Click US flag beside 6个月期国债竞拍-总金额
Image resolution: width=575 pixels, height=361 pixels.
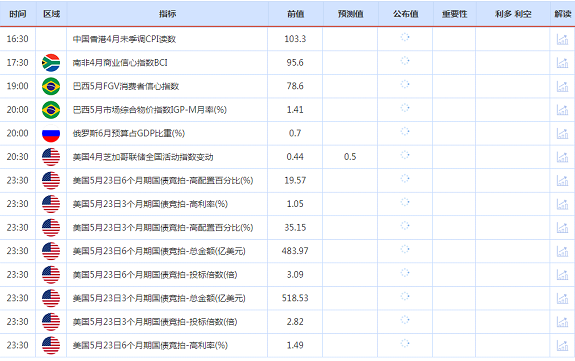click(x=51, y=251)
